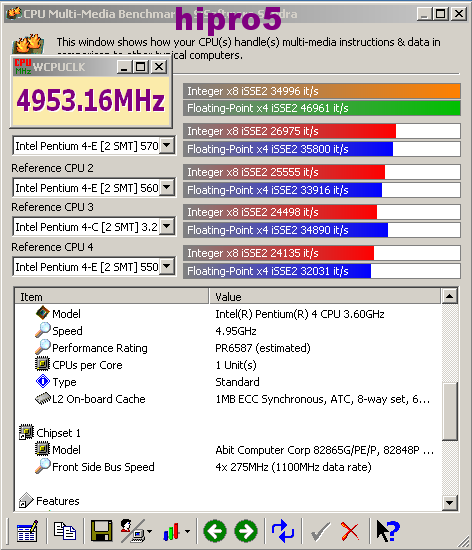The width and height of the screenshot is (472, 550).
Task: Click the large flaming chip benchmark icon
Action: click(28, 43)
